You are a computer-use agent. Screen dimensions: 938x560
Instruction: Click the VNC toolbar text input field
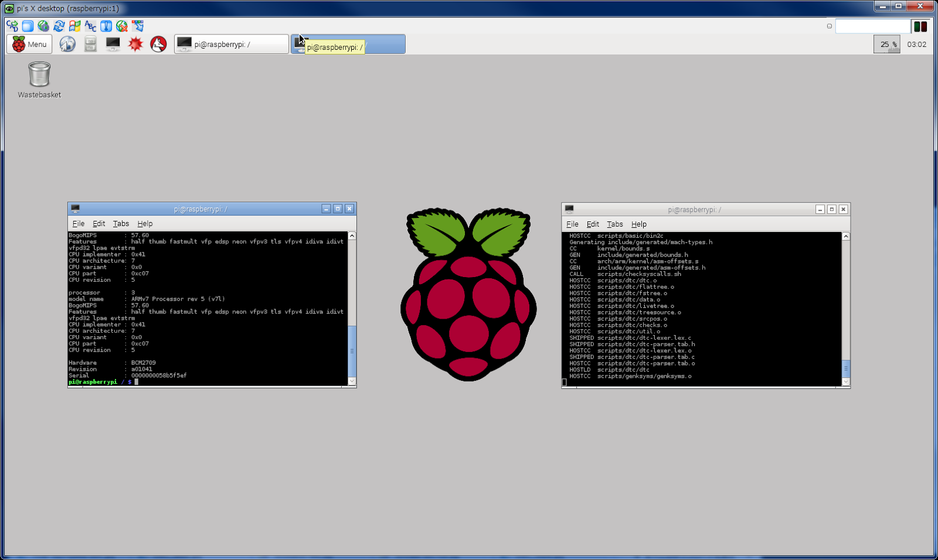pos(872,26)
